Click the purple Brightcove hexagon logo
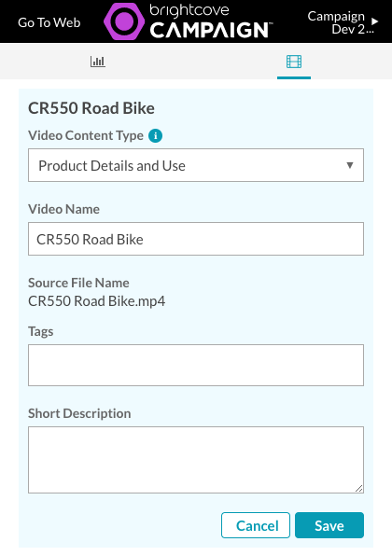The height and width of the screenshot is (556, 392). [x=124, y=21]
